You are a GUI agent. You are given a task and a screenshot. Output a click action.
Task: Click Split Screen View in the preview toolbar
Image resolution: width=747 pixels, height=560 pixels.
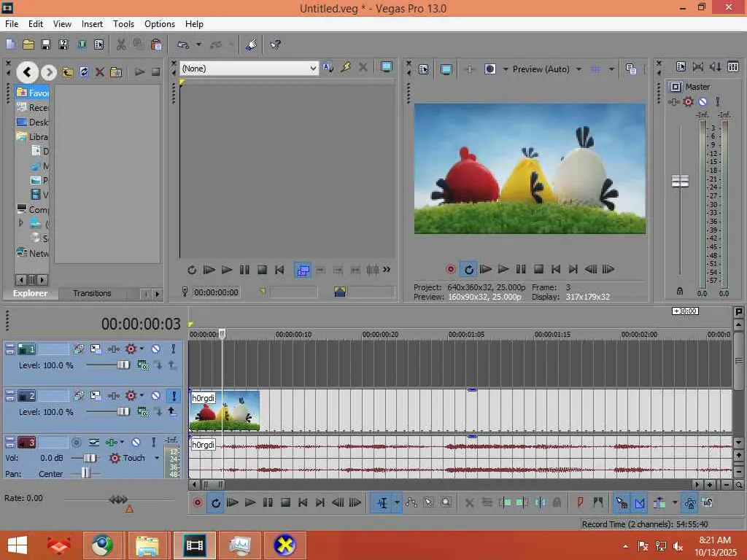pos(490,69)
